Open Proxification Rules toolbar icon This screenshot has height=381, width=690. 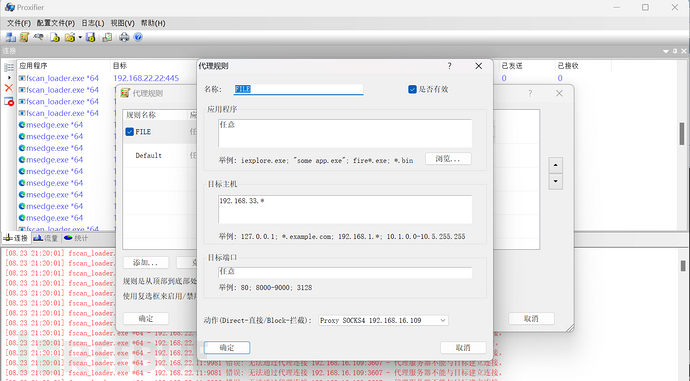(x=24, y=37)
